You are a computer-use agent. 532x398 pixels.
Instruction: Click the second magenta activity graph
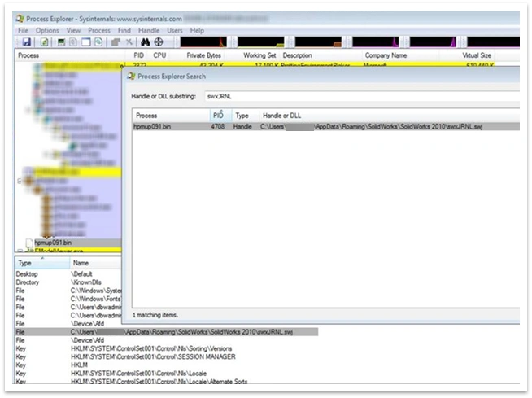pyautogui.click(x=433, y=42)
